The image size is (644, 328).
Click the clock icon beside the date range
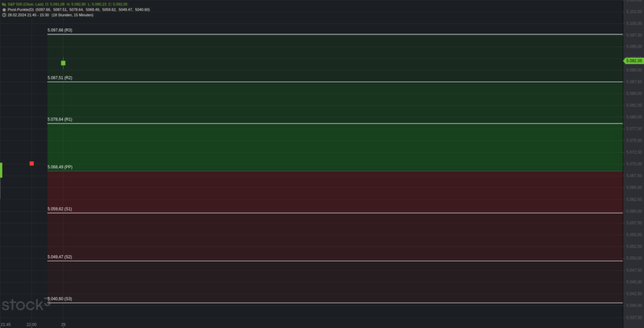pyautogui.click(x=4, y=15)
